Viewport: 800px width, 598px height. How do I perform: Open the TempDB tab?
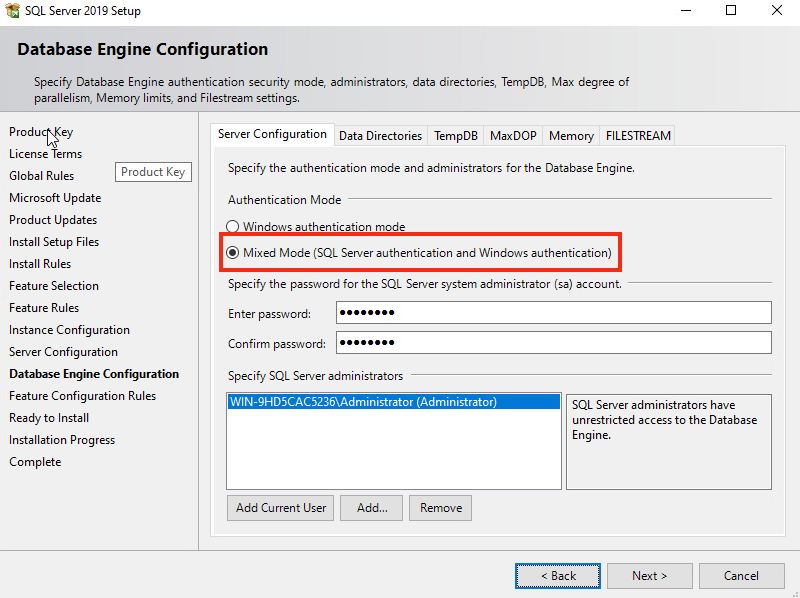coord(456,136)
